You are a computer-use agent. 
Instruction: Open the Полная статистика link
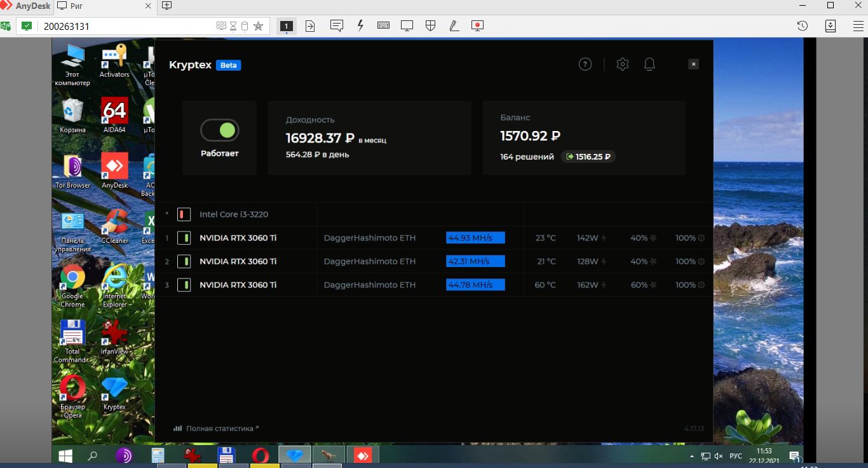(216, 429)
